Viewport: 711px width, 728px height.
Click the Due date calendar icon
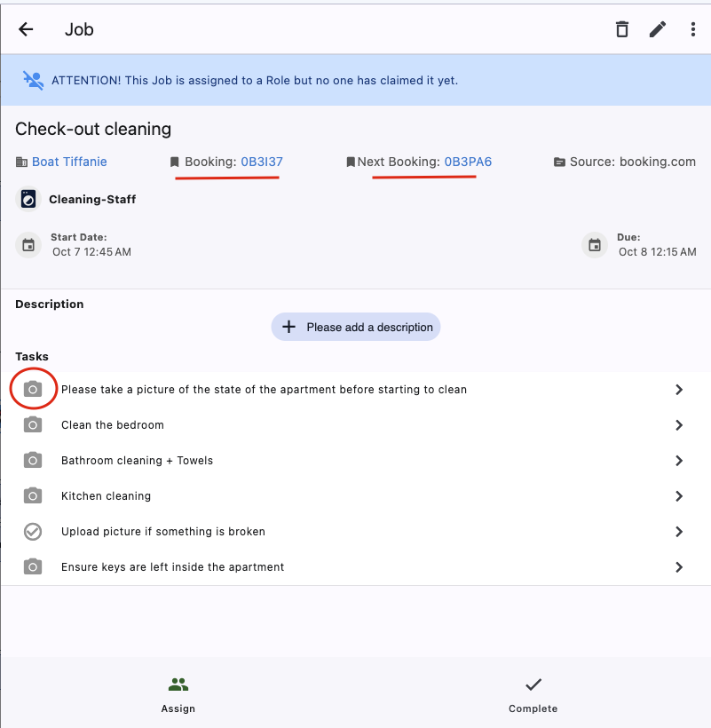coord(595,245)
